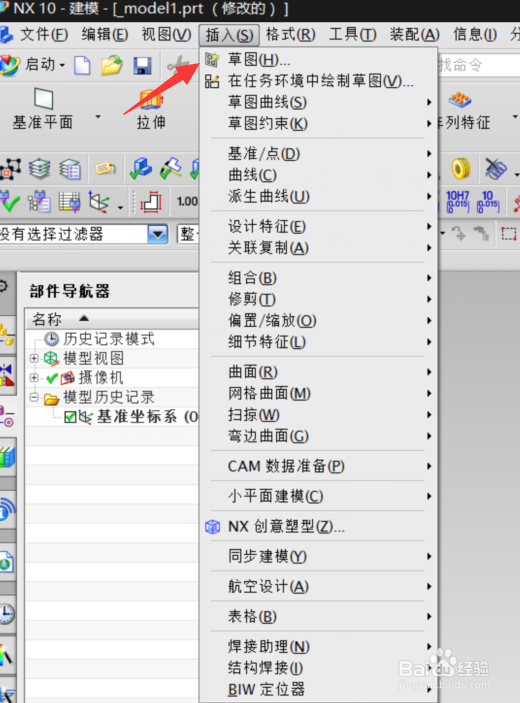Select 历史记录模式 in part navigator

[x=109, y=339]
